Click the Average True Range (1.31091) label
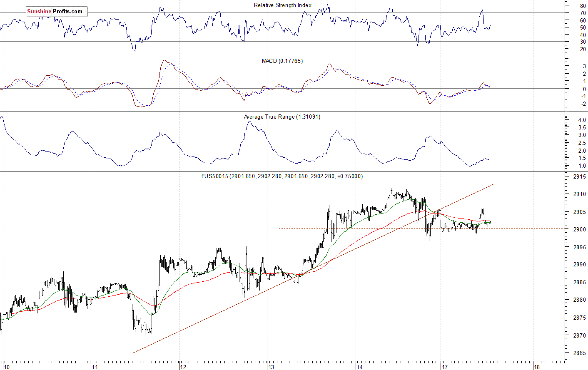 click(282, 117)
